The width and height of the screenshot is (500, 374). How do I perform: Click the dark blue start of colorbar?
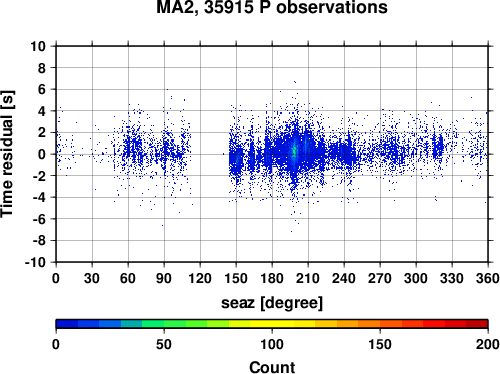(x=67, y=324)
